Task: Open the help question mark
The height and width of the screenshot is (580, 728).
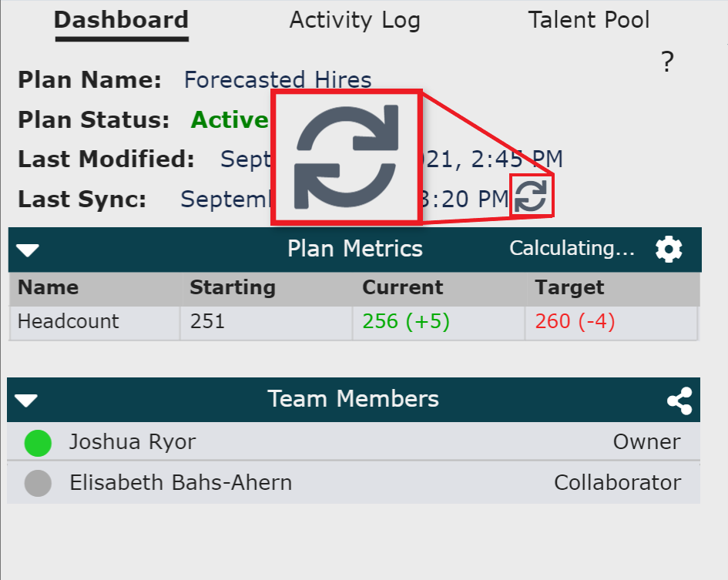Action: (x=666, y=62)
